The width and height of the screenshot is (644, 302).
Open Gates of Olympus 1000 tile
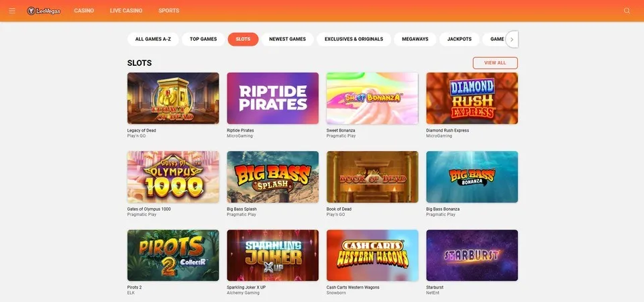click(x=173, y=177)
